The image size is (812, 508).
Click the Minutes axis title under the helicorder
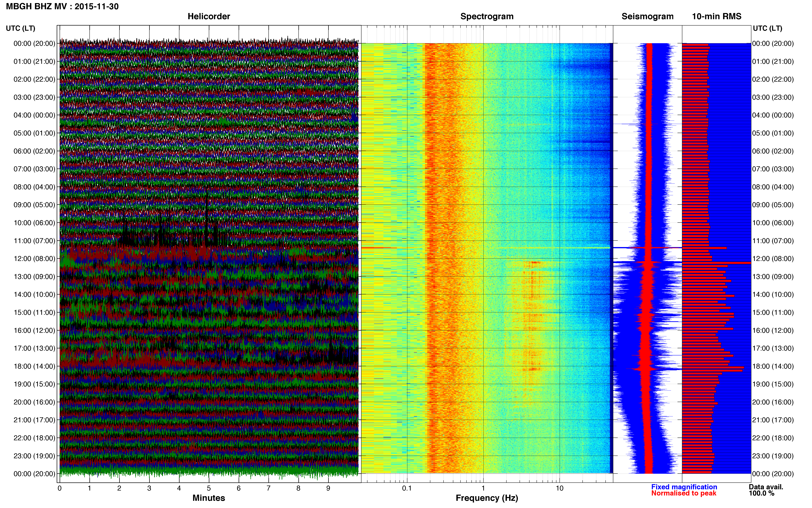click(x=209, y=498)
